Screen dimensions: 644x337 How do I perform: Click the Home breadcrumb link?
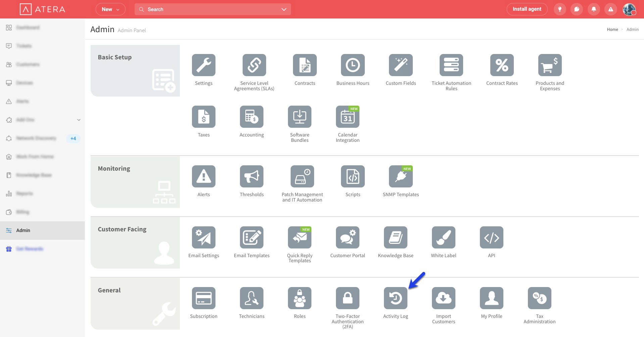click(x=612, y=30)
